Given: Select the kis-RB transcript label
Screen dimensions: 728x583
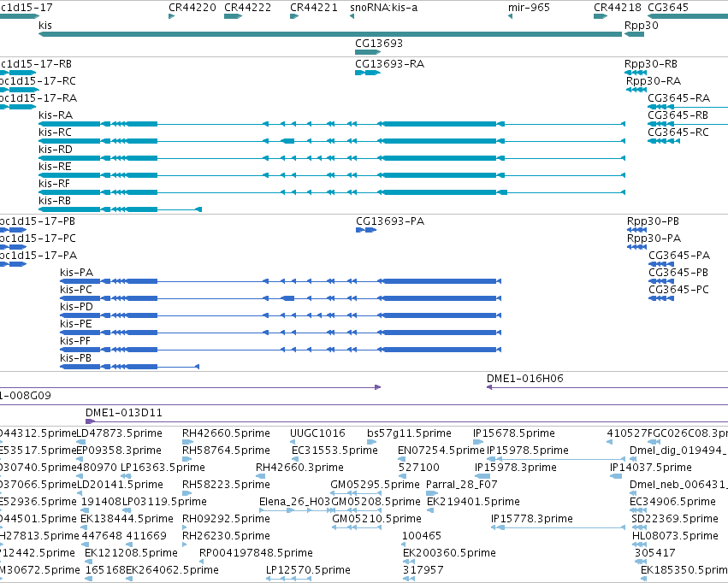Looking at the screenshot, I should point(55,200).
